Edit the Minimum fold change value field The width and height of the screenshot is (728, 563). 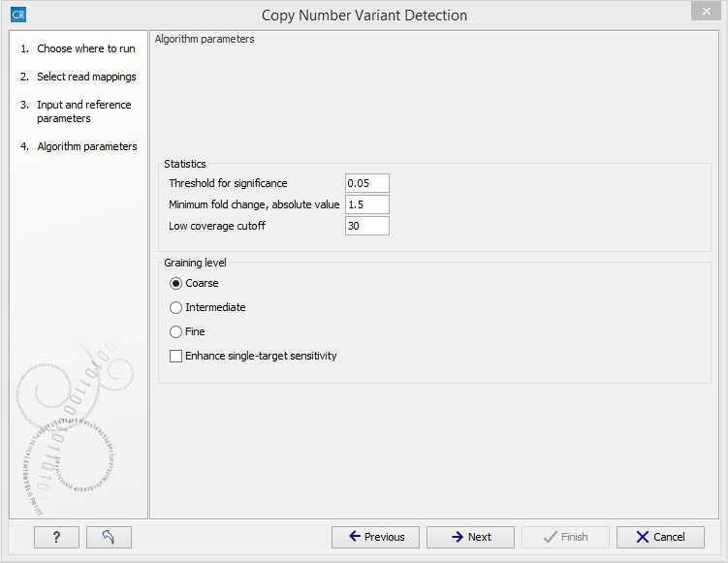point(367,204)
